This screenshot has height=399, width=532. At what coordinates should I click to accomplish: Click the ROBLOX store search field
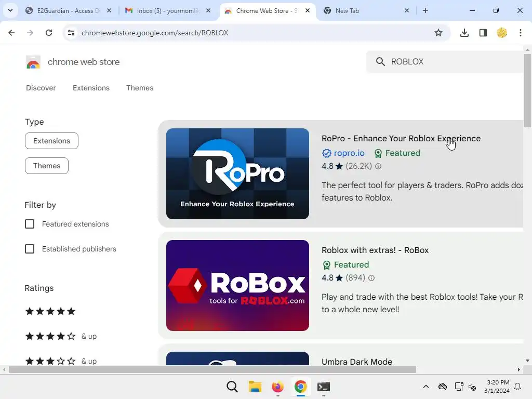click(445, 62)
